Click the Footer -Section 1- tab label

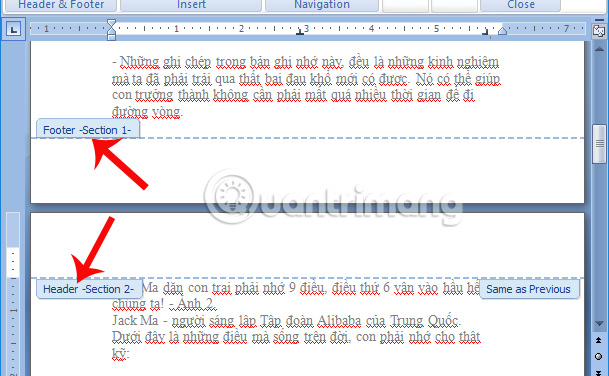tap(87, 130)
